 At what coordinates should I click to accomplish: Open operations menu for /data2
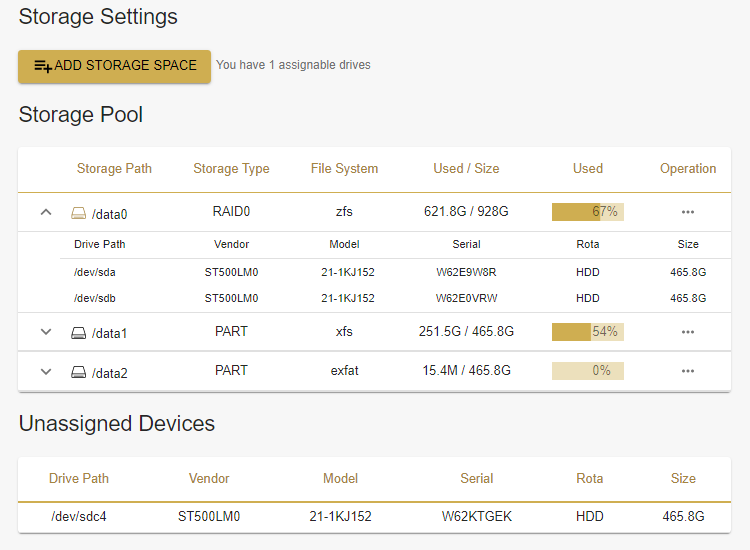[x=687, y=371]
